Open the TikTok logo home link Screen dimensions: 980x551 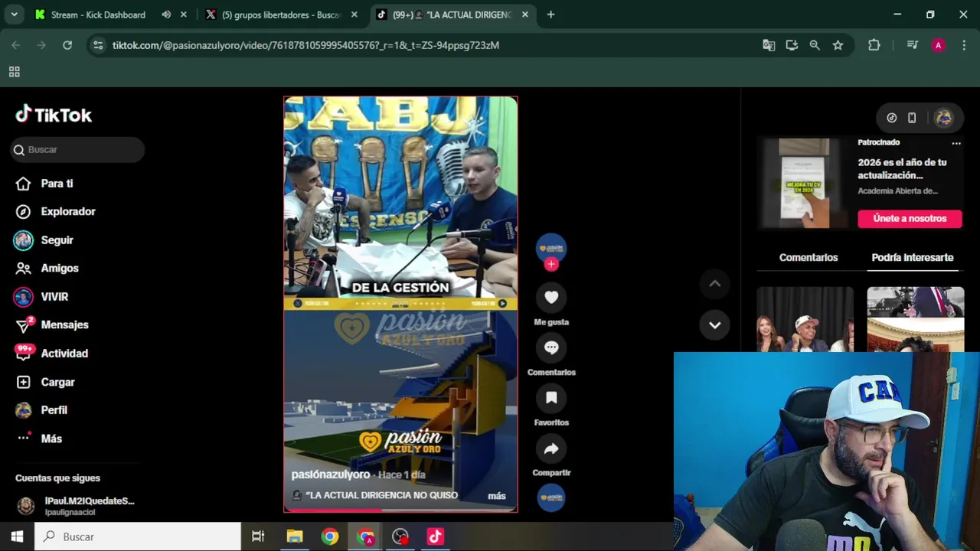click(54, 115)
